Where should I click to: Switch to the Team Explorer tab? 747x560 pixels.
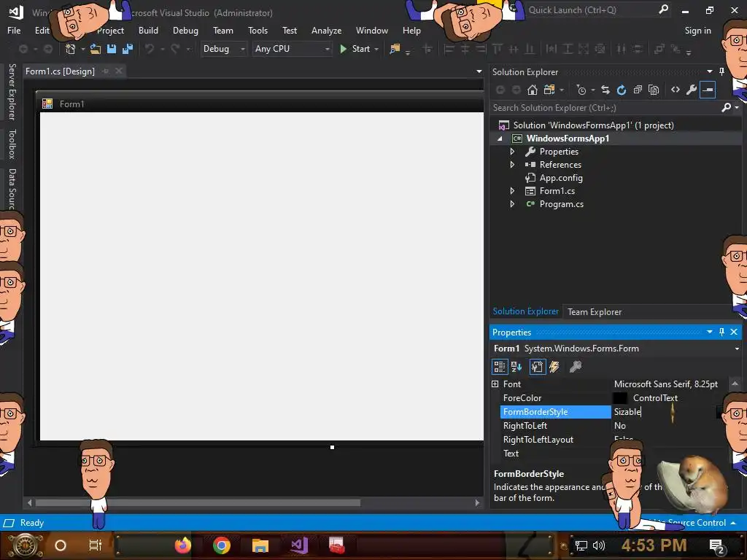click(595, 312)
